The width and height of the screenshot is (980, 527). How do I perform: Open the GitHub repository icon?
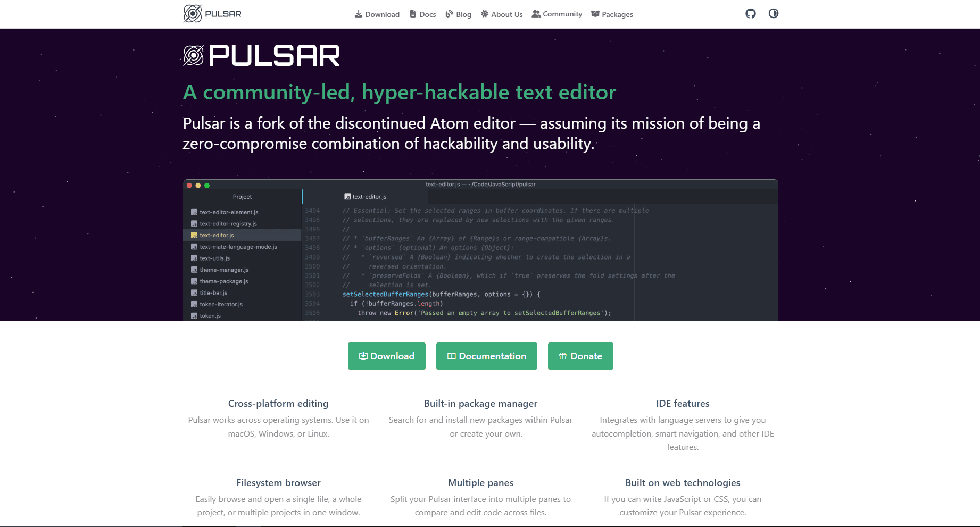coord(750,14)
